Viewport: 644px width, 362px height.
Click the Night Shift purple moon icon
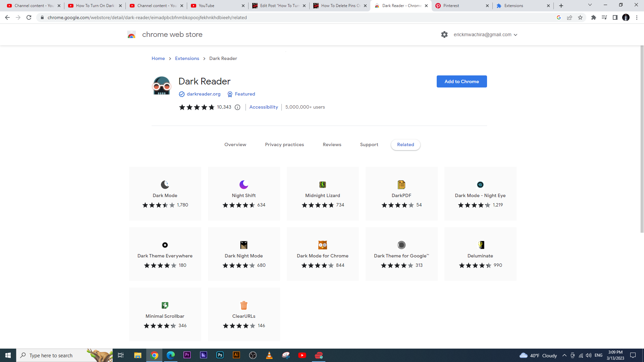click(244, 185)
